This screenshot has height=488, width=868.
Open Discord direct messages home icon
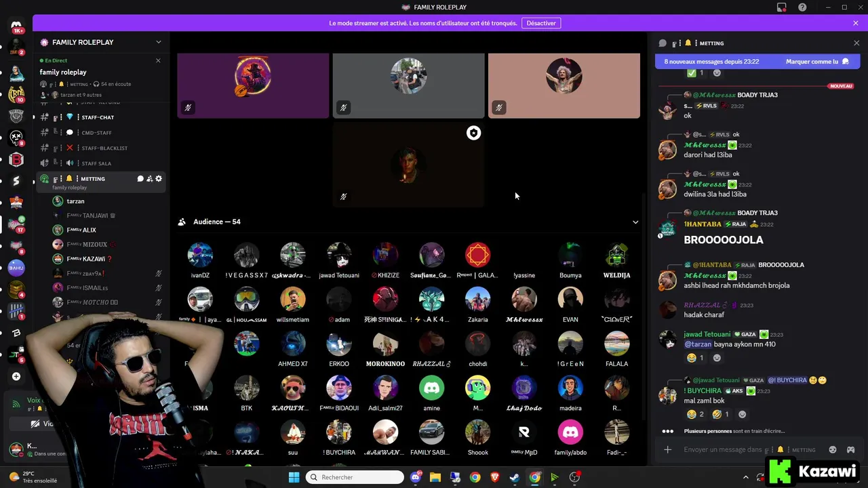pyautogui.click(x=16, y=27)
